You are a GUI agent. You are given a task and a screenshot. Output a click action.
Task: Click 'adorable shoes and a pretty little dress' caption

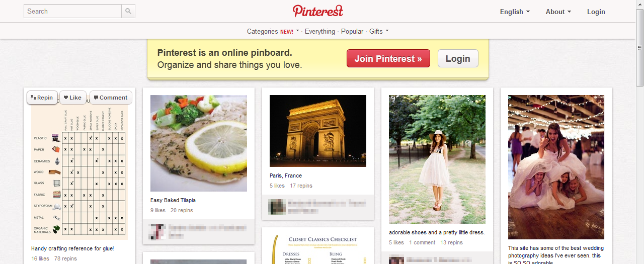click(437, 232)
